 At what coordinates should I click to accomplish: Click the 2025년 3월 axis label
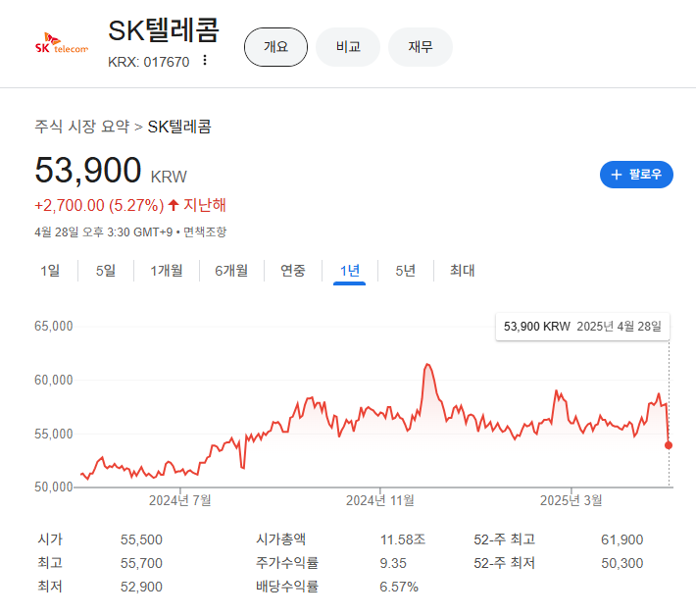[x=571, y=500]
